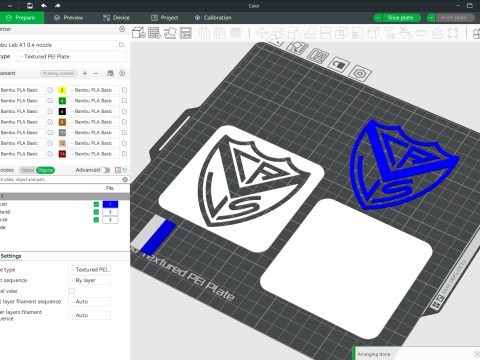Click the Slice plate button
This screenshot has height=360, width=480.
point(401,18)
